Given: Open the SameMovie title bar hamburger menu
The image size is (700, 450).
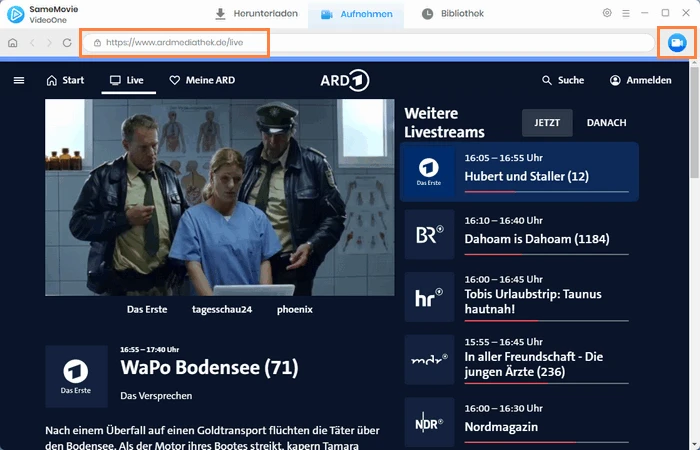Looking at the screenshot, I should [x=626, y=13].
